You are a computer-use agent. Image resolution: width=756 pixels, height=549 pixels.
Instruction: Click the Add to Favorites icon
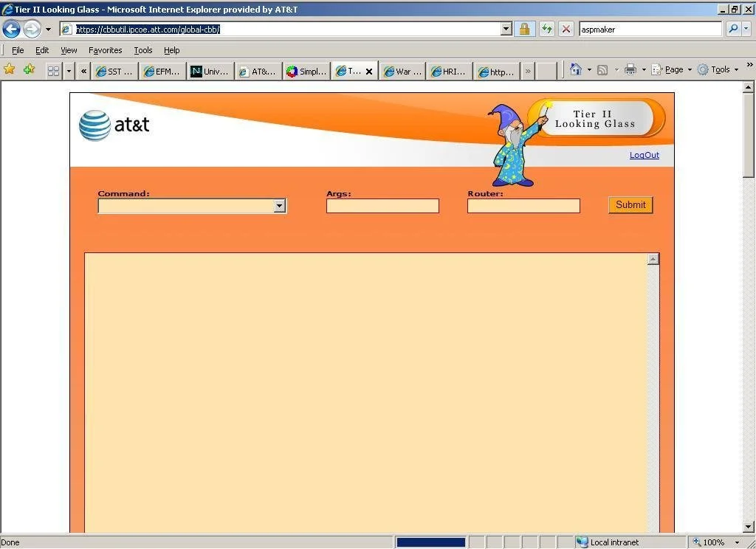(x=29, y=69)
